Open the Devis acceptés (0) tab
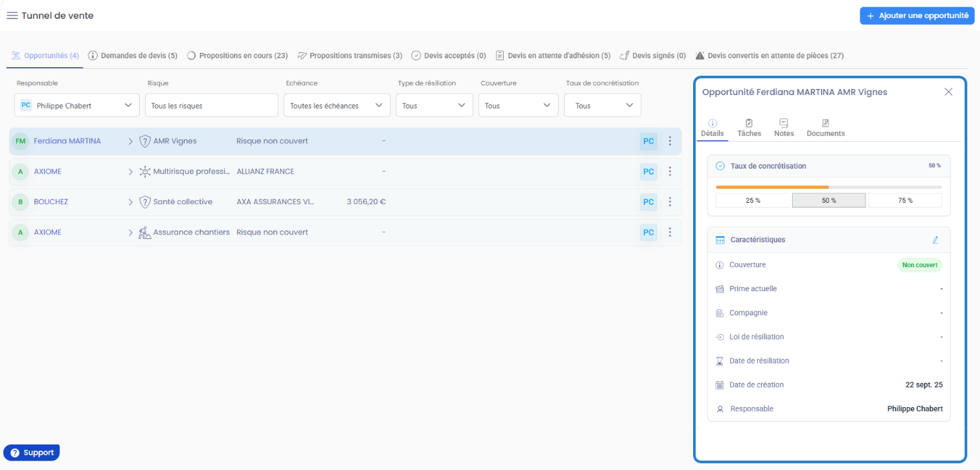This screenshot has width=980, height=470. [448, 56]
